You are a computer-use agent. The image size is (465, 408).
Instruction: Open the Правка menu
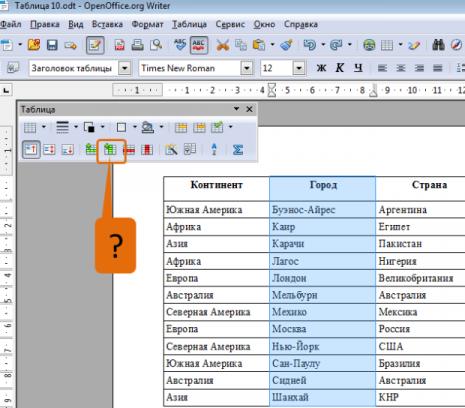pyautogui.click(x=45, y=24)
